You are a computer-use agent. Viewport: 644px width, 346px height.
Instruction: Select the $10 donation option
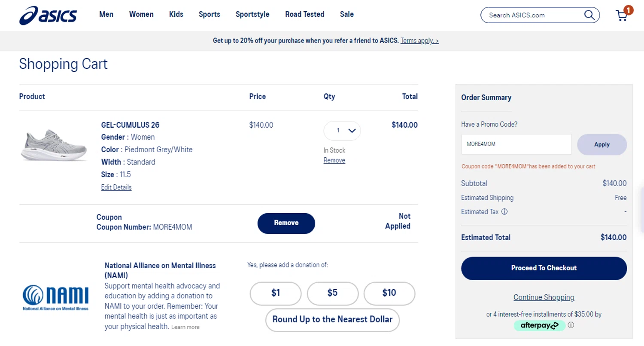pyautogui.click(x=389, y=293)
